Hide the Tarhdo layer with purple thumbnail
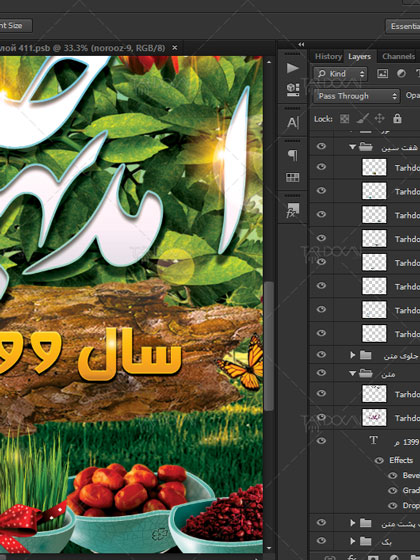The height and width of the screenshot is (560, 420). coord(321,417)
